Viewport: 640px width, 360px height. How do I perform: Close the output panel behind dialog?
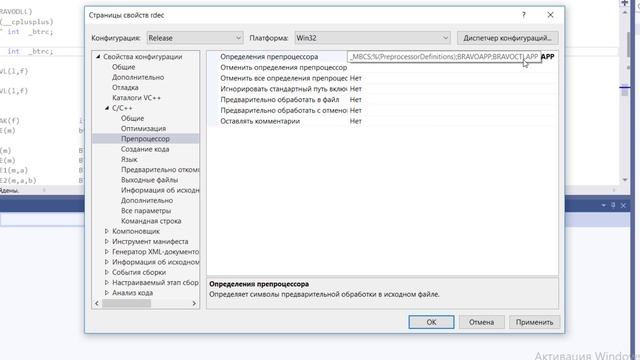[x=623, y=205]
